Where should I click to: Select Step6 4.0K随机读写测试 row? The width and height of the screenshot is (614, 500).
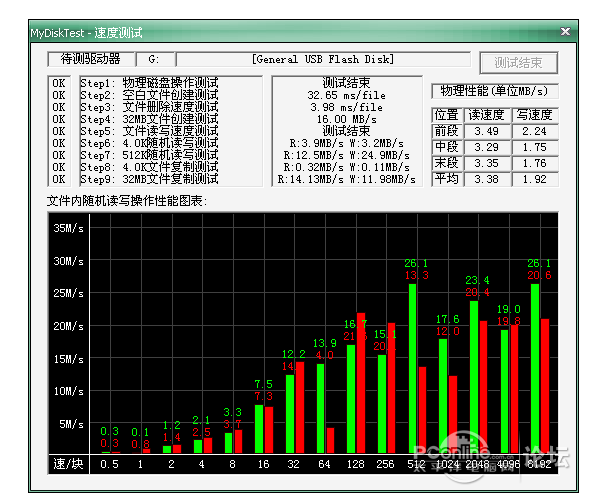148,143
